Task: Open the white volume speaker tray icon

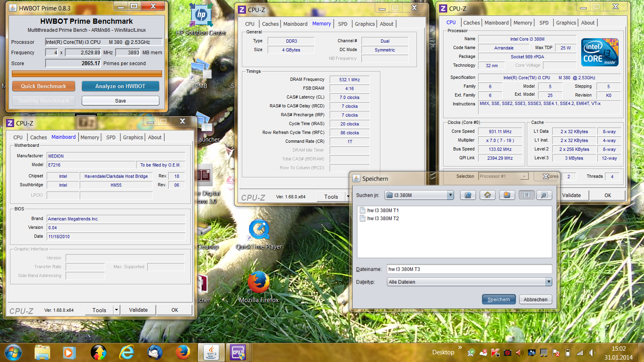Action: click(592, 353)
